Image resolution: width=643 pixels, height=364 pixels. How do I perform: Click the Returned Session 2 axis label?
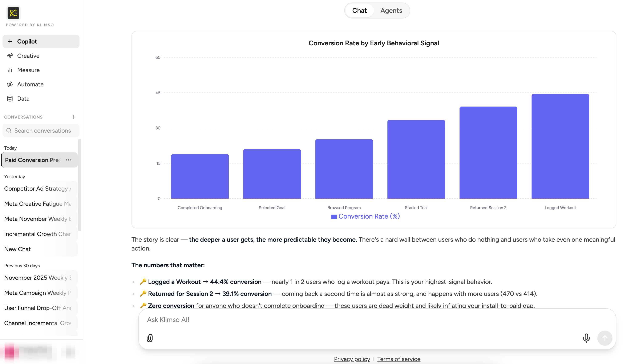click(x=488, y=208)
